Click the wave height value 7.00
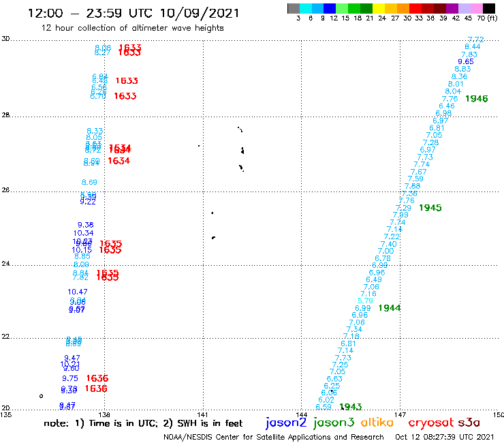The width and height of the screenshot is (504, 443). click(385, 251)
